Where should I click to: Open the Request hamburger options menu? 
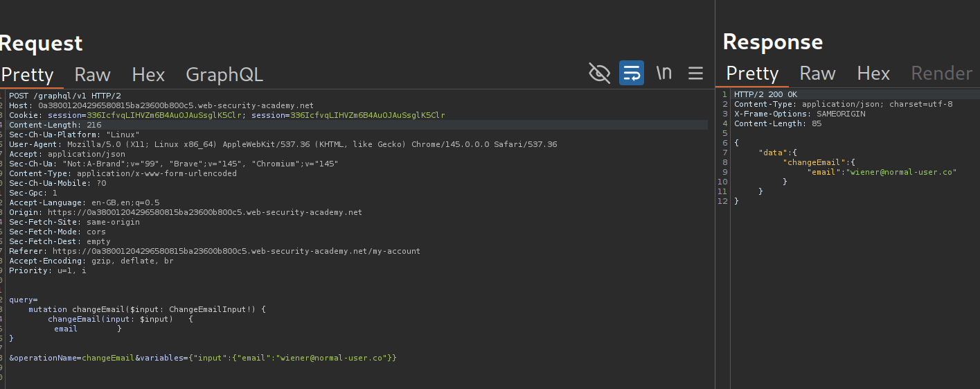[x=695, y=73]
